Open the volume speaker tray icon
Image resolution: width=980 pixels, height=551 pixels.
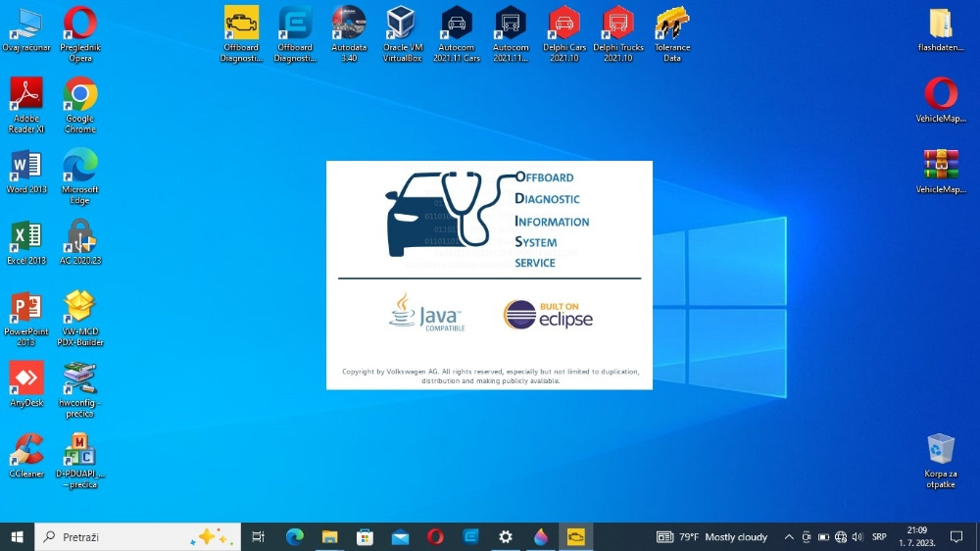(x=857, y=536)
